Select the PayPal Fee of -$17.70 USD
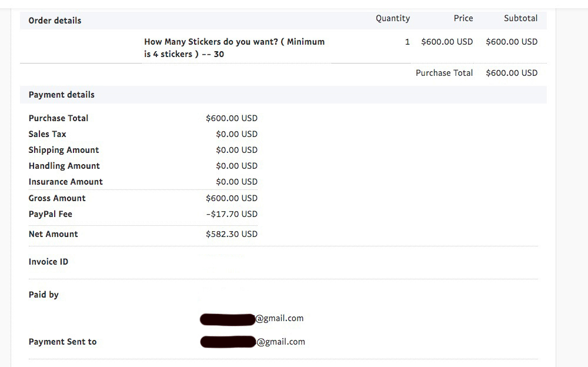The width and height of the screenshot is (588, 367). 232,214
